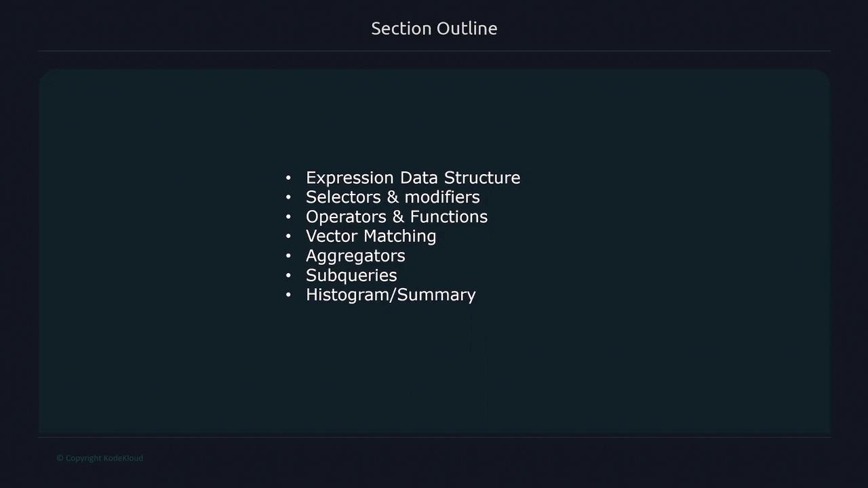Screen dimensions: 868x488
Task: Click the copyright symbol in the footer
Action: (60, 458)
